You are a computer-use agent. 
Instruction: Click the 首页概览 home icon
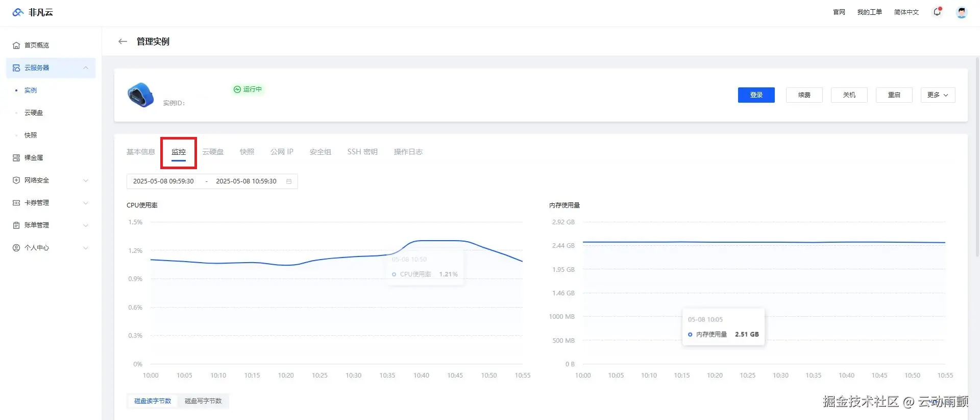tap(16, 45)
